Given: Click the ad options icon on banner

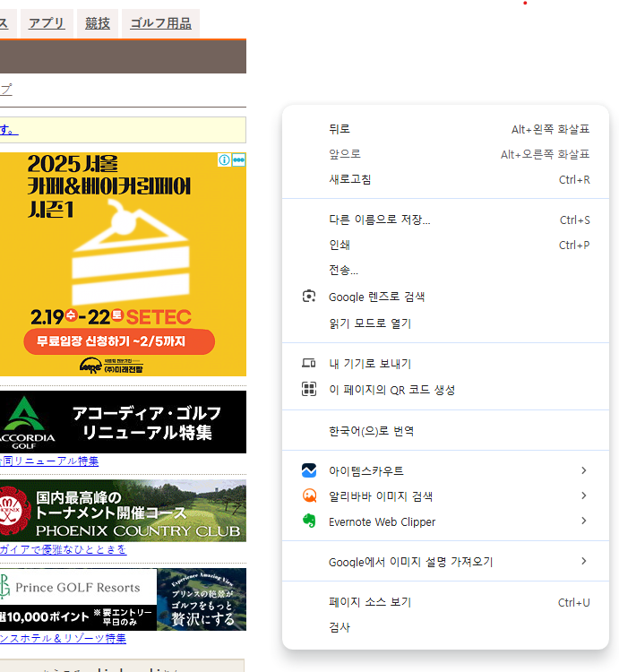Looking at the screenshot, I should click(x=238, y=159).
